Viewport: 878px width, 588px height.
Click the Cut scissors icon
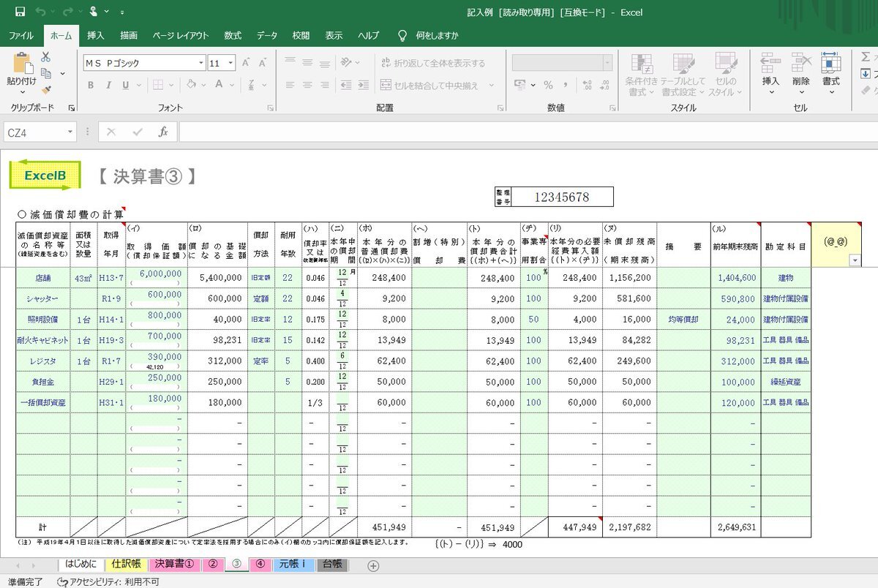pyautogui.click(x=46, y=57)
